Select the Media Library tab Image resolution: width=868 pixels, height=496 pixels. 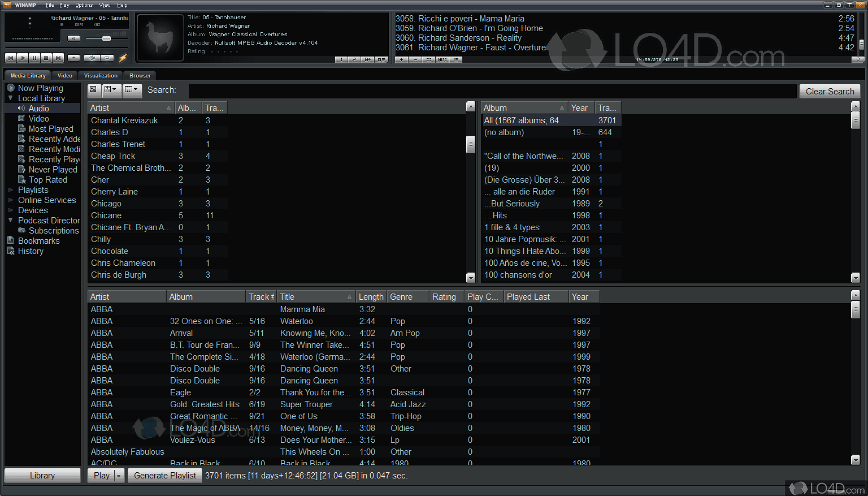[x=28, y=75]
